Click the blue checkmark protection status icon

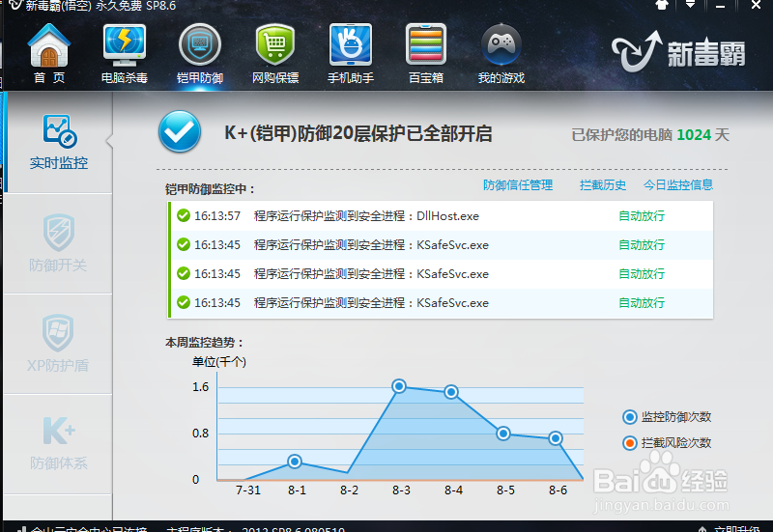tap(180, 131)
